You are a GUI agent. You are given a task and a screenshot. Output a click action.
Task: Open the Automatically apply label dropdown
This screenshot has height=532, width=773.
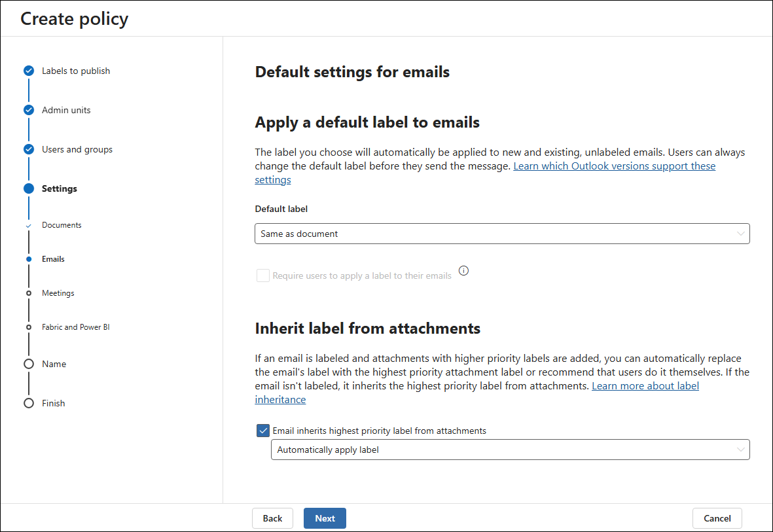511,450
